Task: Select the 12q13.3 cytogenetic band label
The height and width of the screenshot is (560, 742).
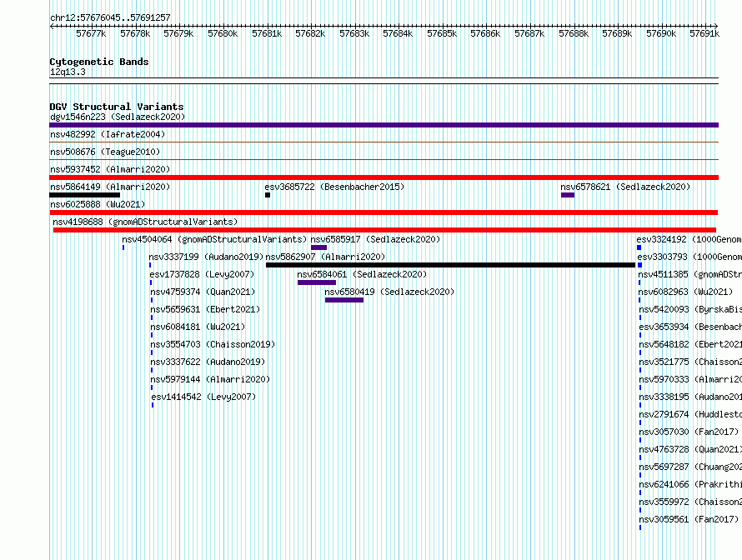Action: click(x=68, y=72)
